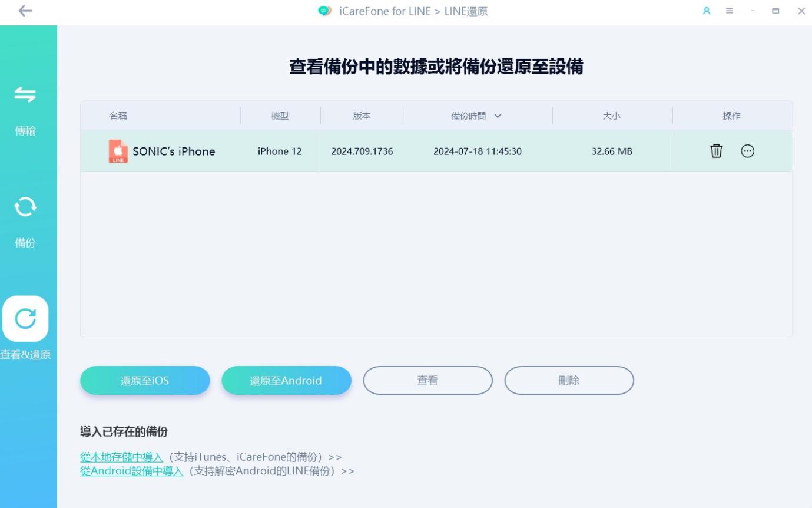
Task: Click the 機型 column header
Action: click(x=280, y=116)
